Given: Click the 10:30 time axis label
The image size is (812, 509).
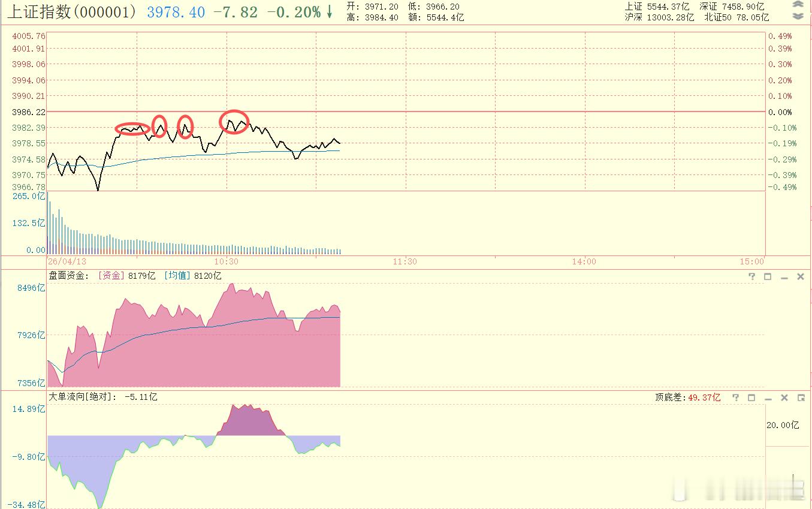Looking at the screenshot, I should tap(225, 261).
